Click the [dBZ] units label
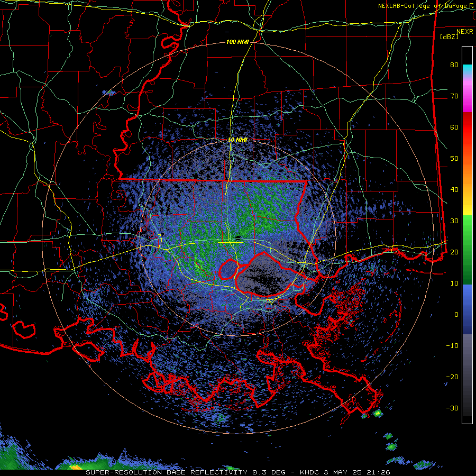The height and width of the screenshot is (476, 476). (449, 36)
